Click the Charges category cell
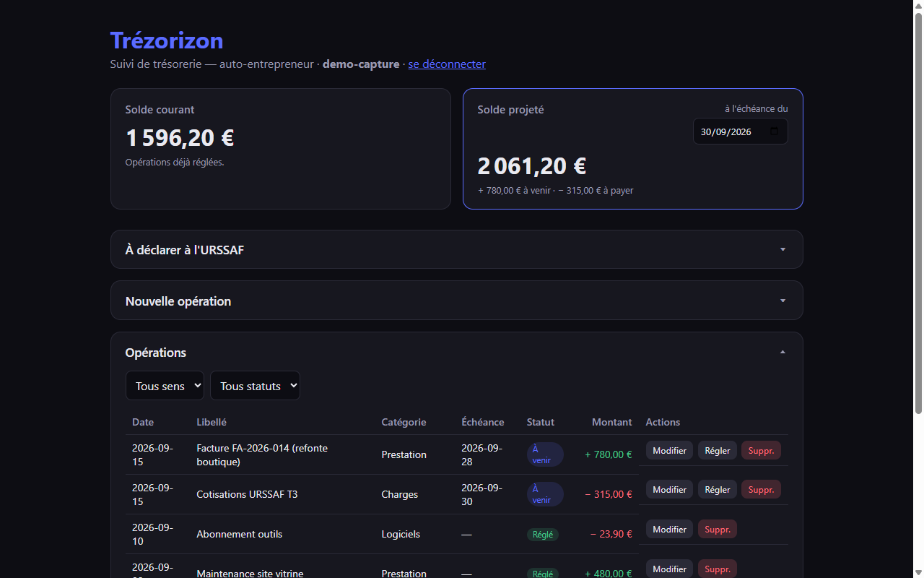 tap(400, 494)
